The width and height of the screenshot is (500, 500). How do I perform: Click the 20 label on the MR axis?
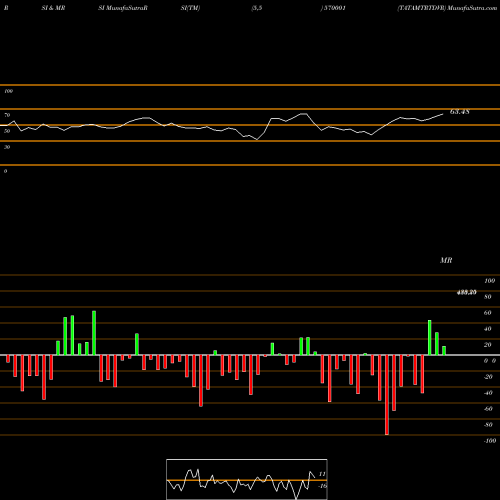pyautogui.click(x=488, y=345)
